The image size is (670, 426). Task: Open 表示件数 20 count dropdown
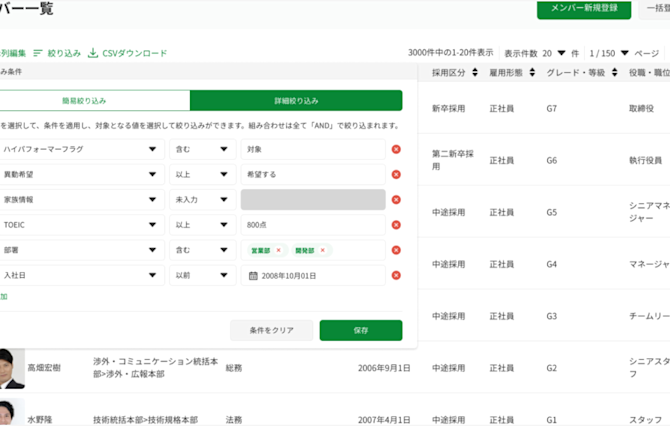[554, 53]
